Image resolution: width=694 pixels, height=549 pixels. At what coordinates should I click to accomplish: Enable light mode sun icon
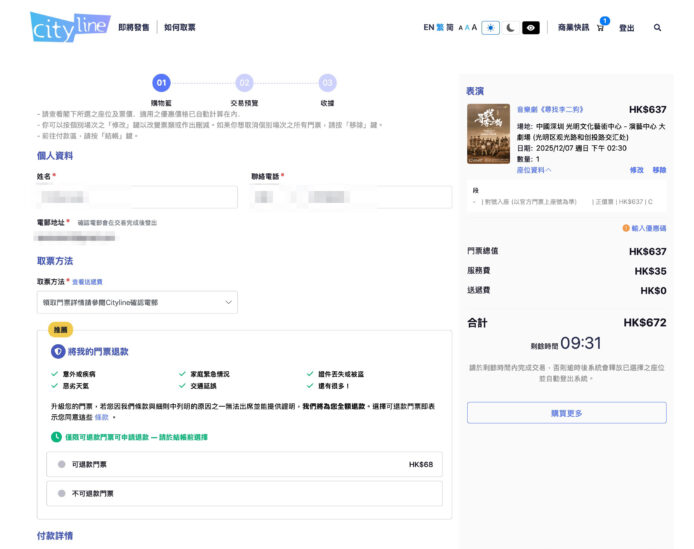490,28
